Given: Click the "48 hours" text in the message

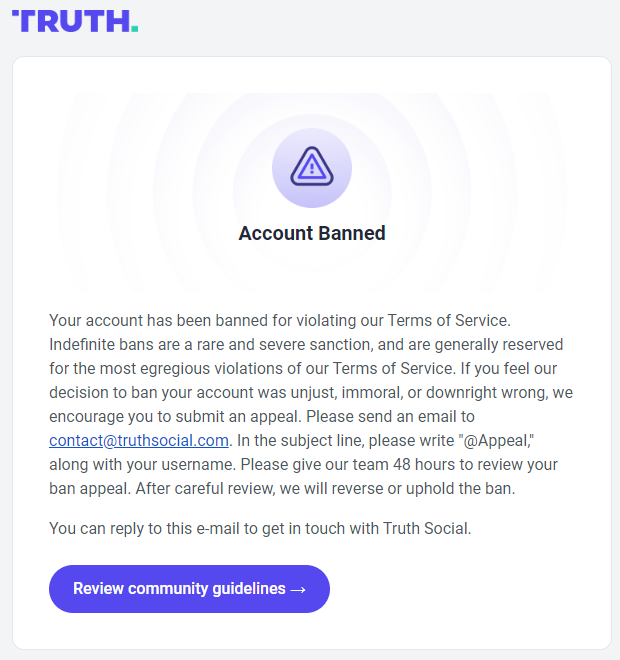Looking at the screenshot, I should pos(424,465).
